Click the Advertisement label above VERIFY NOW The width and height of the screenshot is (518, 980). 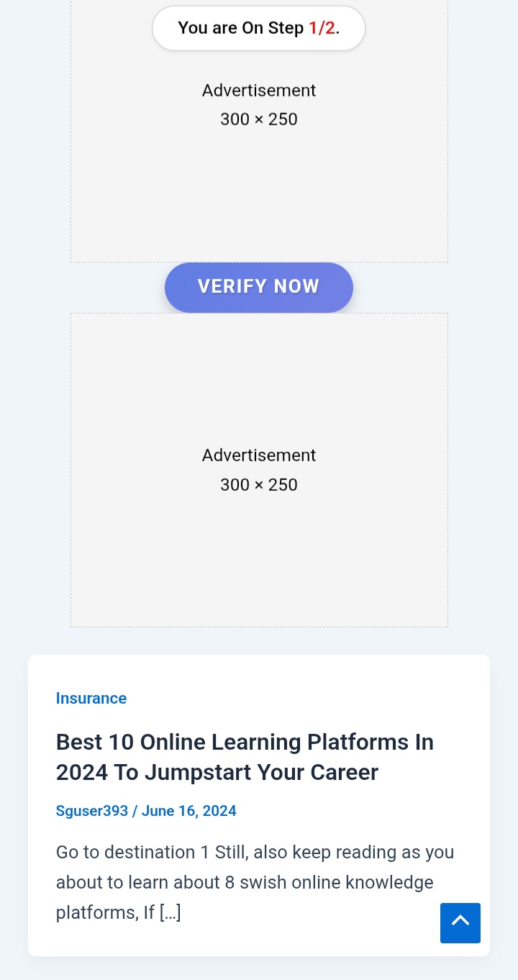pyautogui.click(x=259, y=91)
